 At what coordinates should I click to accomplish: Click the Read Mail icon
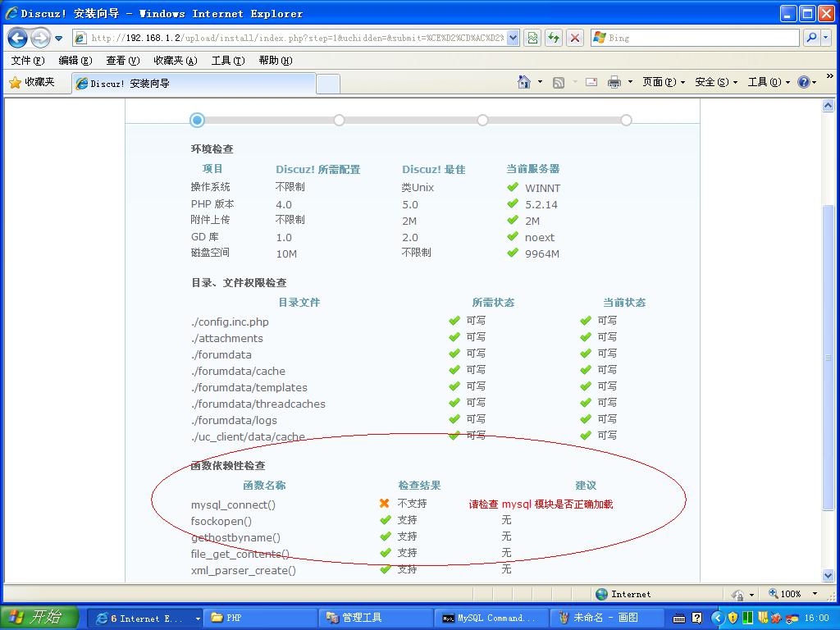(x=591, y=82)
